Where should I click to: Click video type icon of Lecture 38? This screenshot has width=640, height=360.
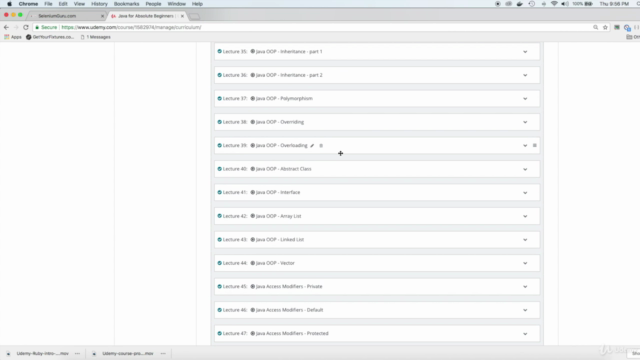click(x=253, y=122)
